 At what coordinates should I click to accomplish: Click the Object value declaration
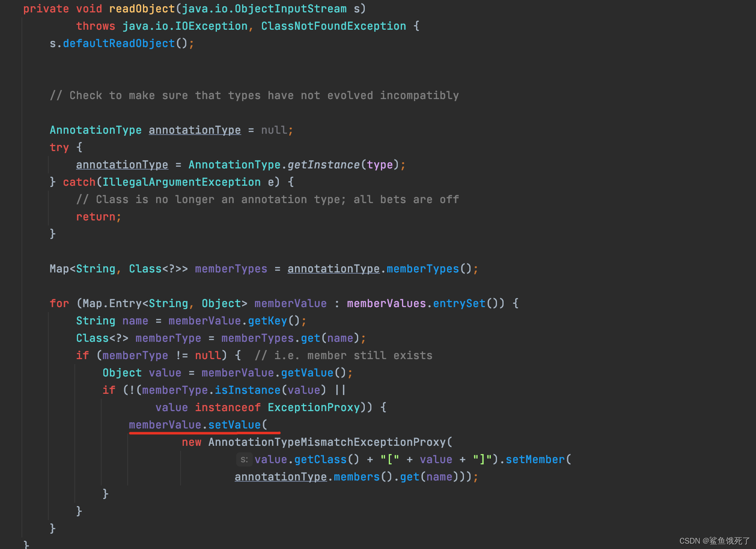click(x=142, y=373)
